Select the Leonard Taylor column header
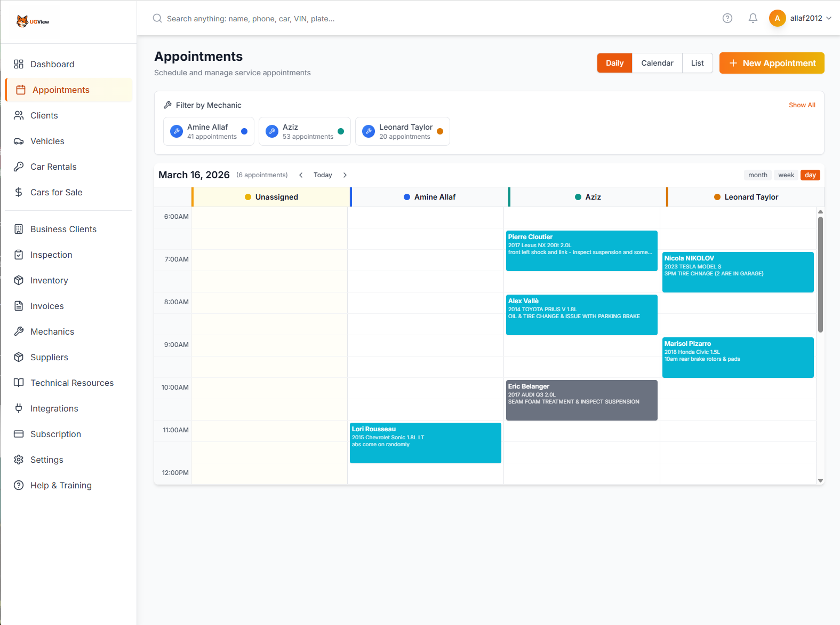This screenshot has width=840, height=625. pyautogui.click(x=746, y=197)
